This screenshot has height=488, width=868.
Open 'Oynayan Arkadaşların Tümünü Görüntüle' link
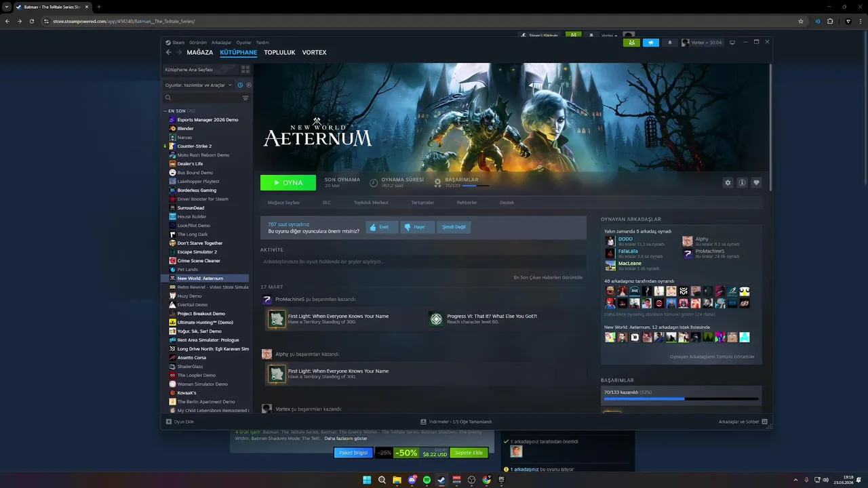click(x=712, y=357)
